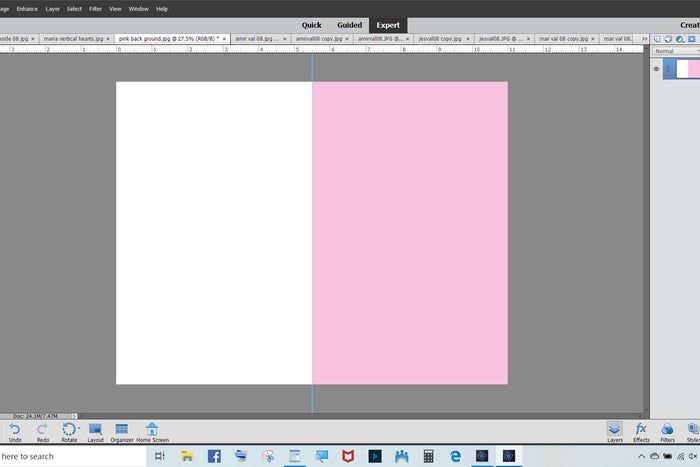
Task: Switch to maria vertical hearts.jpg tab
Action: pyautogui.click(x=74, y=38)
